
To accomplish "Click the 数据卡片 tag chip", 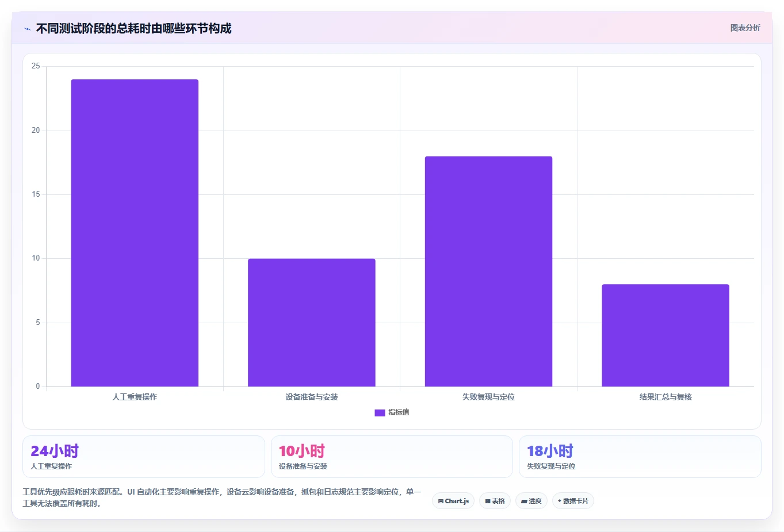I will 573,501.
